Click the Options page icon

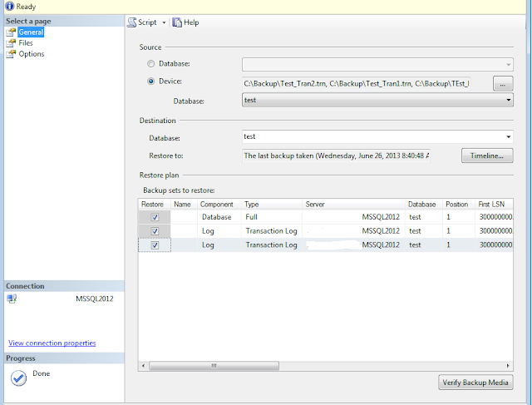point(11,54)
